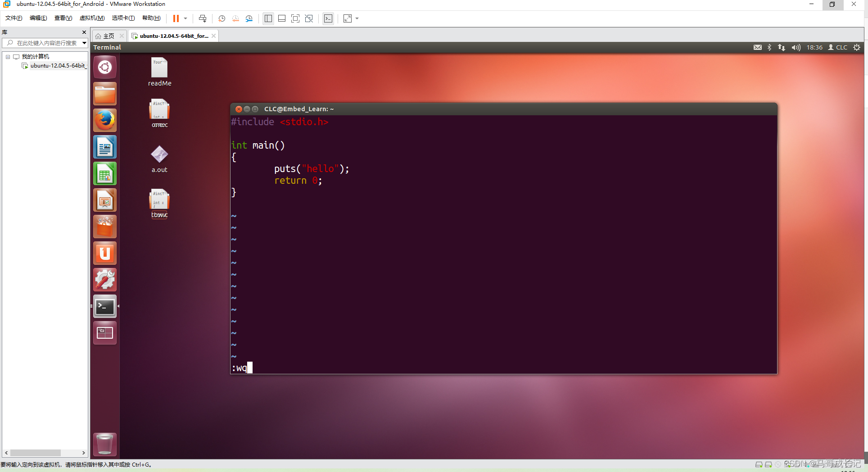Open the pause button dropdown arrow

(x=185, y=18)
